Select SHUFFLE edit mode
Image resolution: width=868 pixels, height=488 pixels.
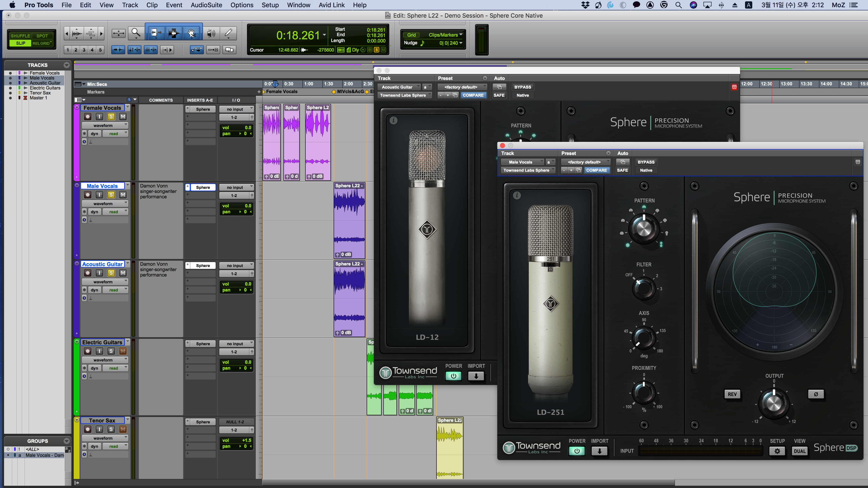coord(20,36)
